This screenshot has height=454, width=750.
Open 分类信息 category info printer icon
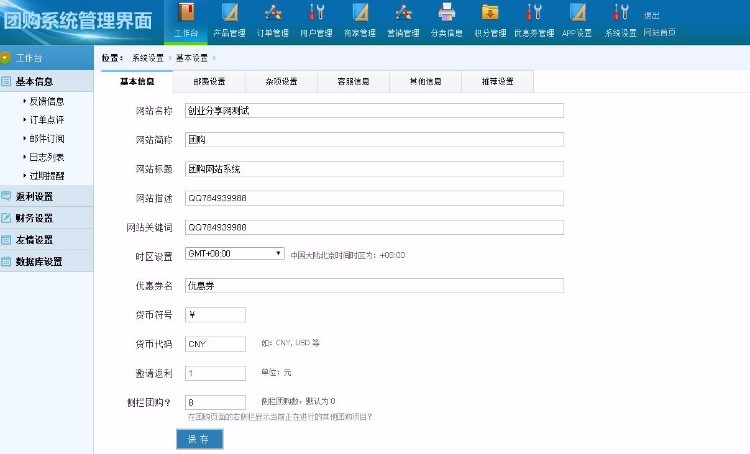tap(447, 12)
